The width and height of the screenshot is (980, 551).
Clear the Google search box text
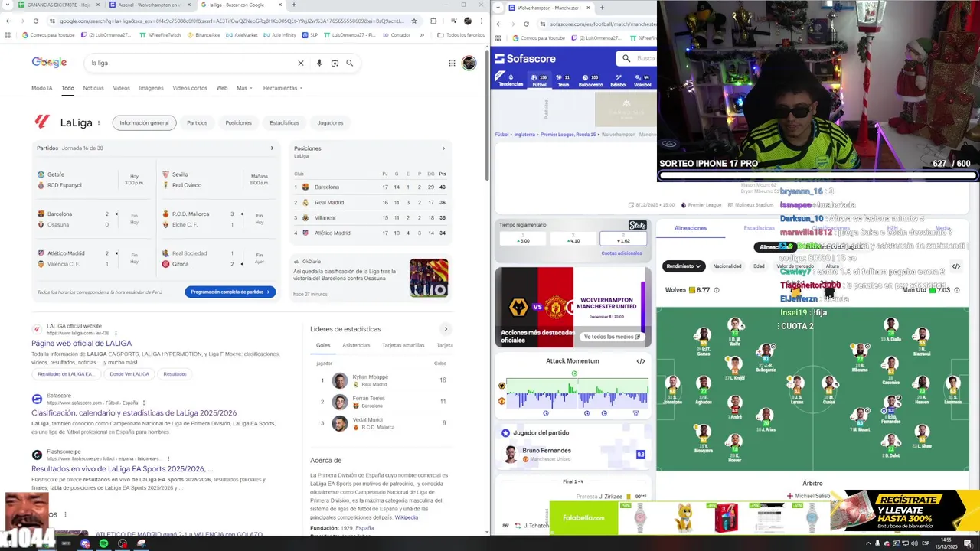301,63
